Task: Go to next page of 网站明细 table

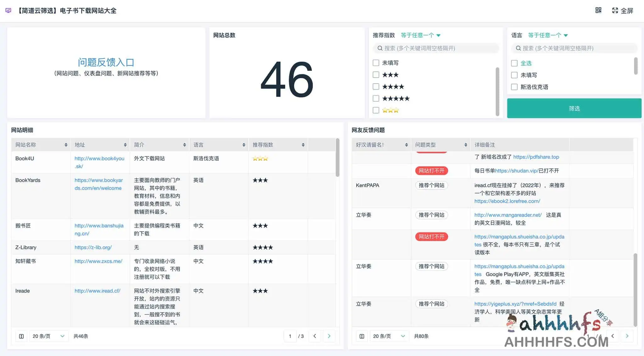Action: (329, 336)
